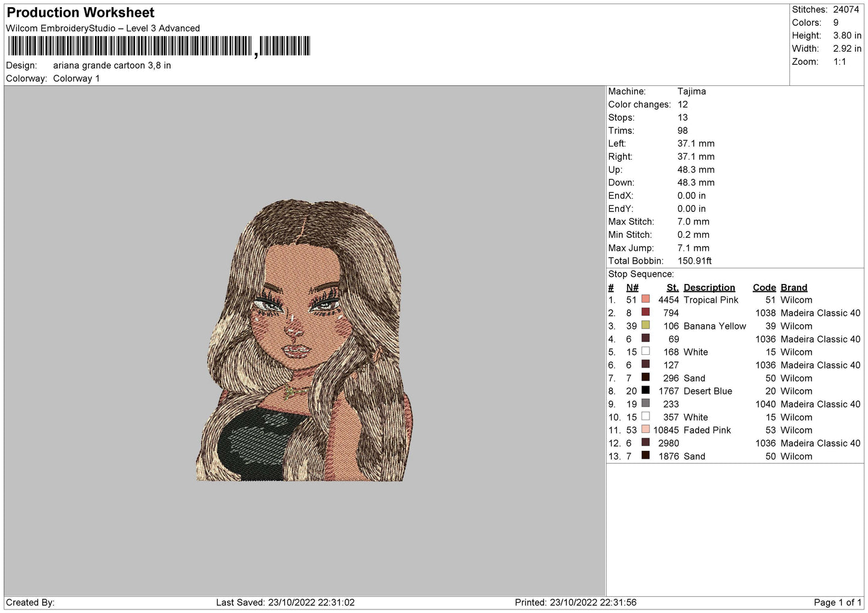Click the Sand swatch in row 13
868x613 pixels.
click(x=646, y=456)
